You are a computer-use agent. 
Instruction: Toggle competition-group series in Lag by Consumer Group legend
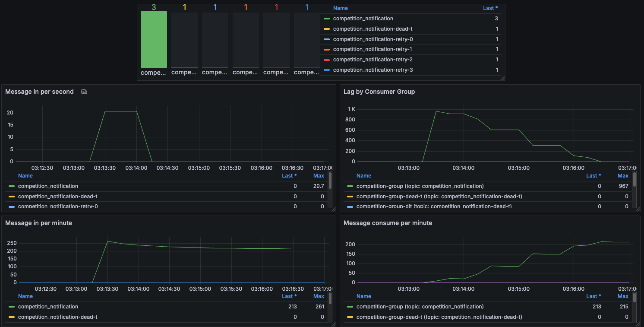420,186
